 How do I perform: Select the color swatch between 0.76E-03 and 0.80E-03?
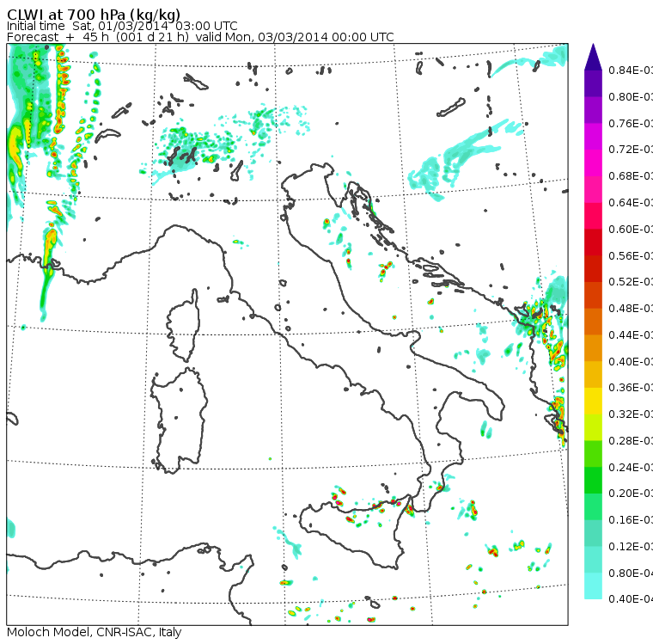coord(594,109)
